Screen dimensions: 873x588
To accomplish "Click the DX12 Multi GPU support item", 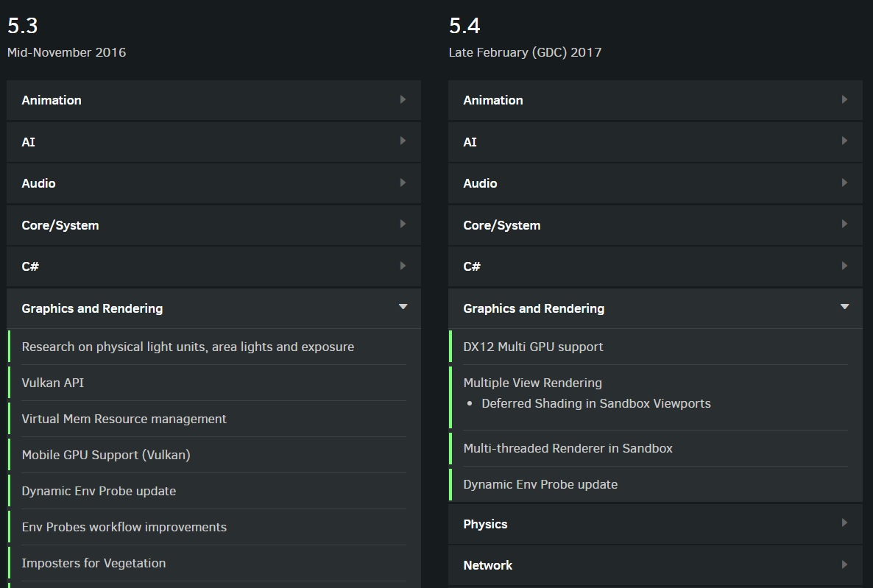I will pos(533,347).
